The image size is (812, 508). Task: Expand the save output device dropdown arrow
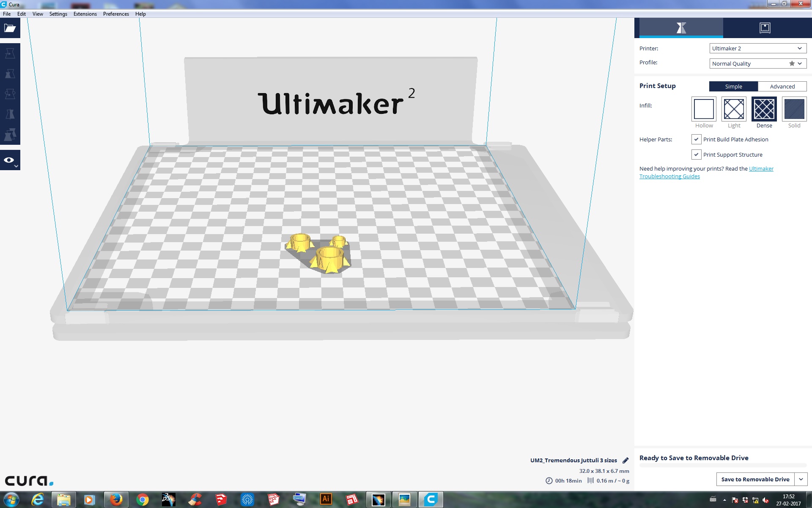801,479
